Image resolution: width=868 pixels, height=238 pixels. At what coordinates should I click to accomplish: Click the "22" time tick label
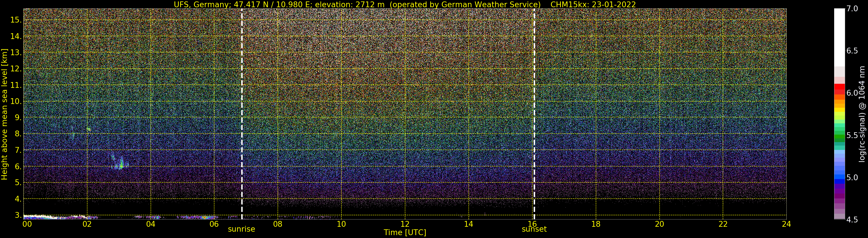(x=723, y=224)
